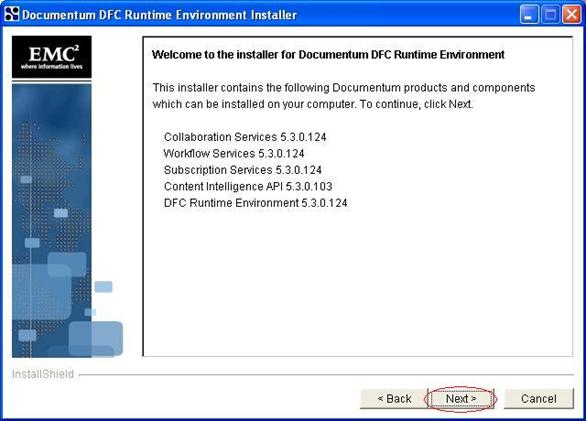The height and width of the screenshot is (421, 586).
Task: Click the Next > button
Action: point(460,399)
